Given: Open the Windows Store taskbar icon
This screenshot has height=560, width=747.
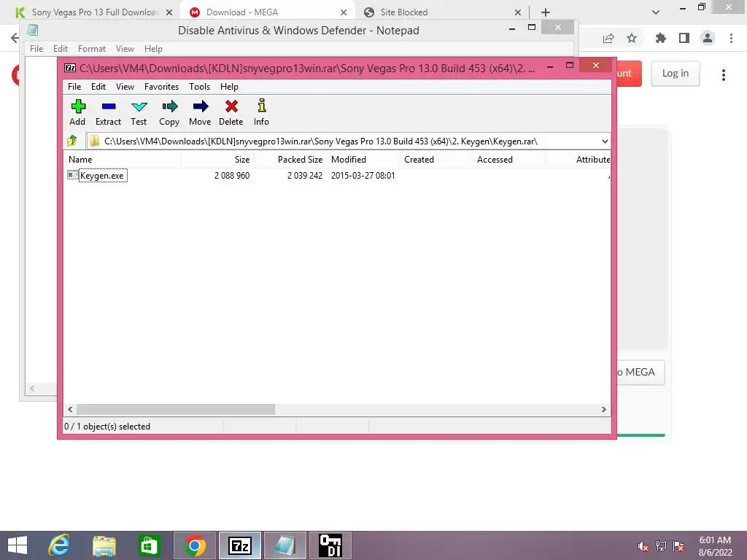Looking at the screenshot, I should coord(149,545).
